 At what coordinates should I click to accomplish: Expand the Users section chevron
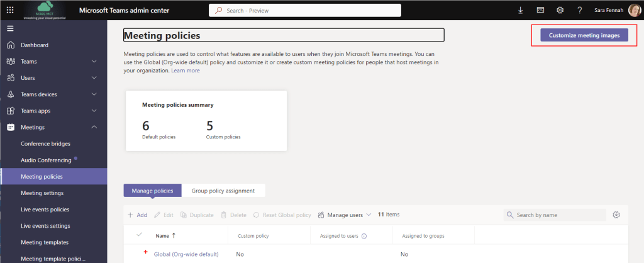coord(94,78)
